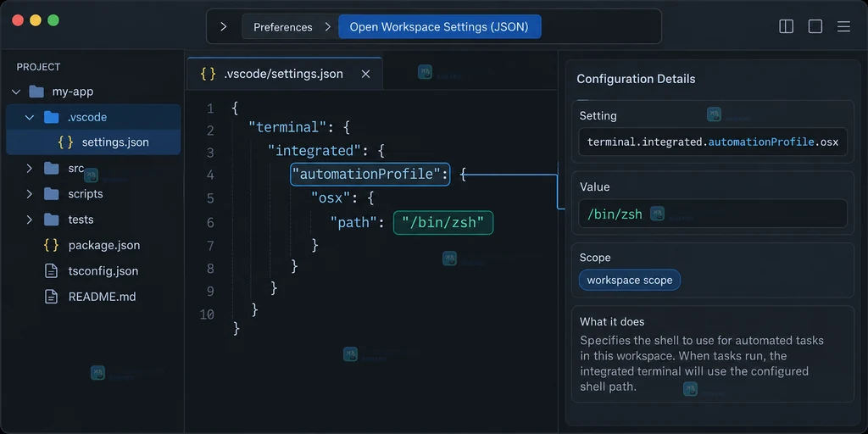Select the tests folder label
Screen dimensions: 868x434
pos(81,220)
